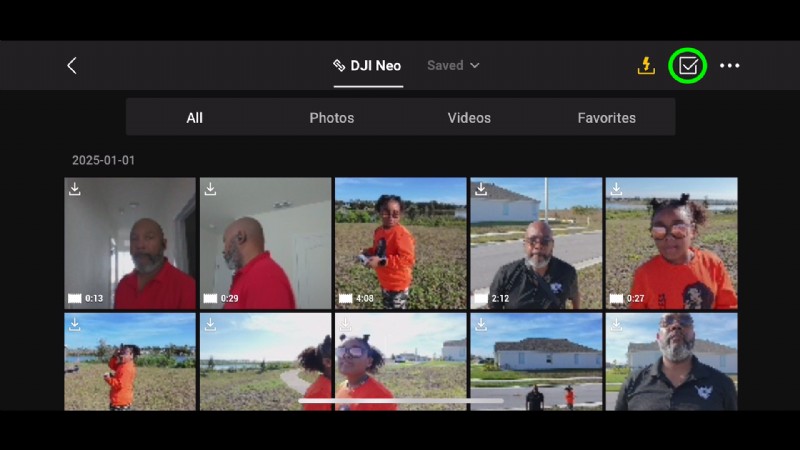The height and width of the screenshot is (450, 800).
Task: Switch to the Photos filter
Action: pos(332,118)
